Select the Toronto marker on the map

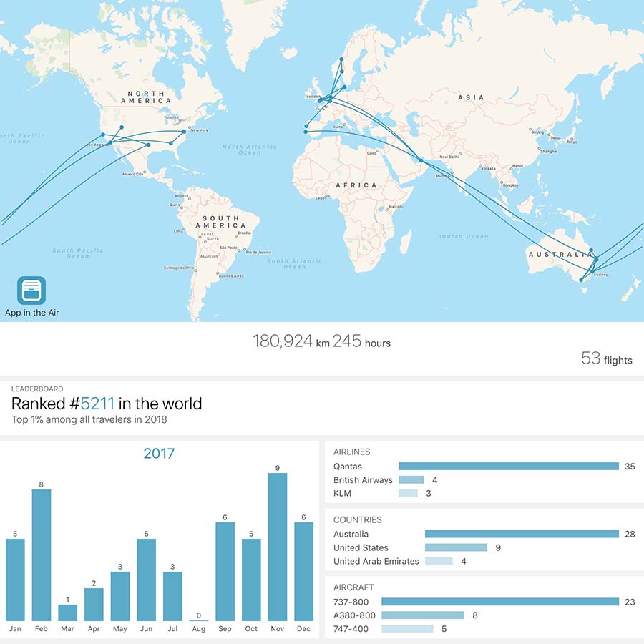pos(179,119)
